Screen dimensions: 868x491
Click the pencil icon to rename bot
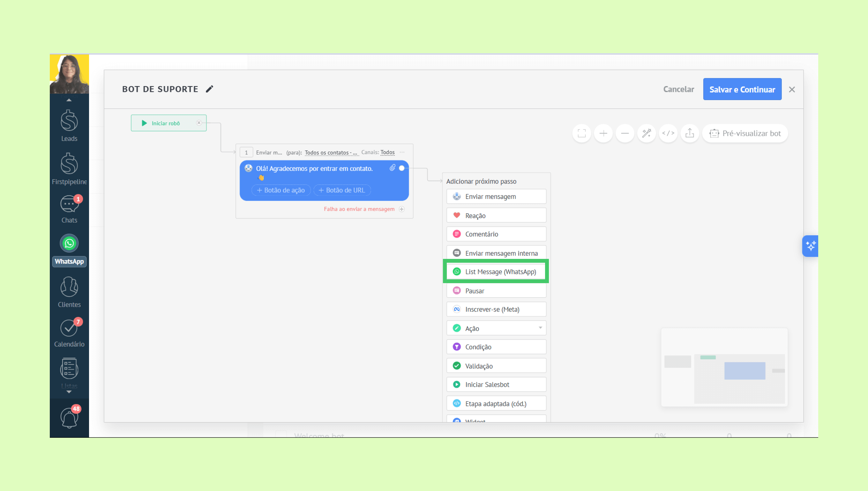[x=210, y=89]
